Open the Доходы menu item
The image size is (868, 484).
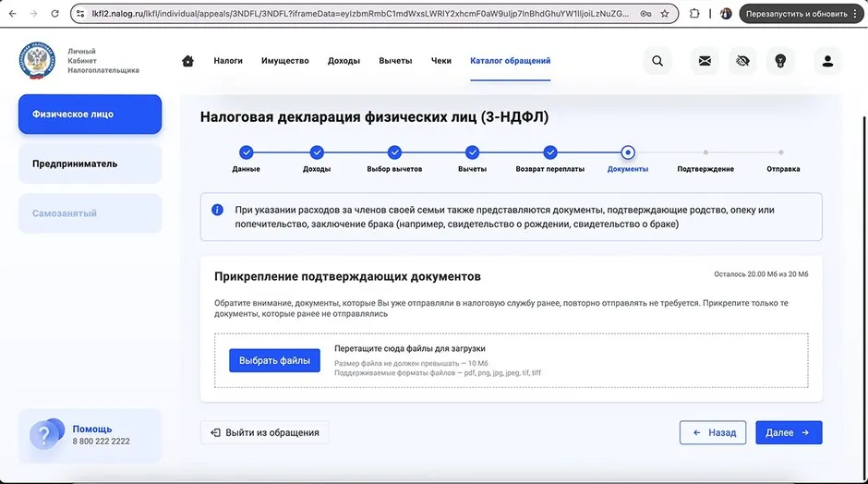(x=344, y=61)
